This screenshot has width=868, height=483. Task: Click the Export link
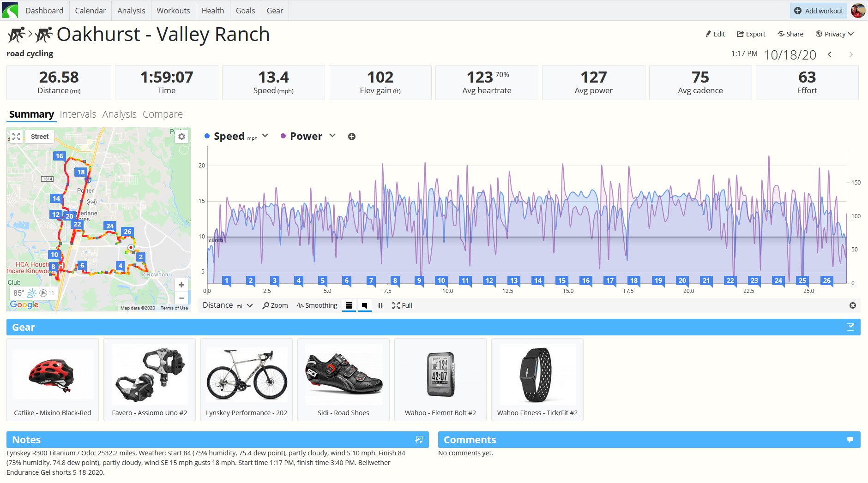(751, 34)
